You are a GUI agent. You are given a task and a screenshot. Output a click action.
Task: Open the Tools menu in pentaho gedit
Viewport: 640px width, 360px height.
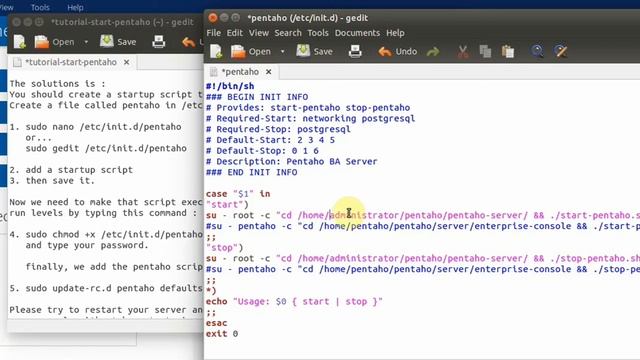click(x=318, y=33)
